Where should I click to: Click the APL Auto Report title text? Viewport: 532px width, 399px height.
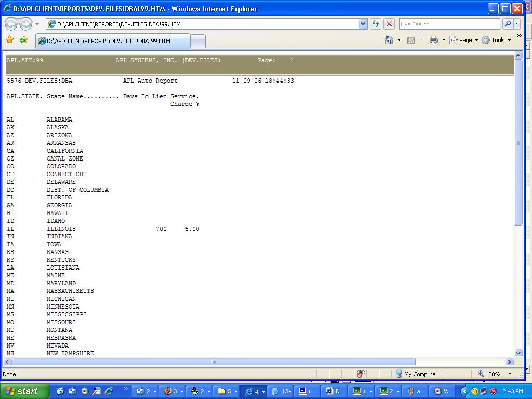(x=150, y=81)
